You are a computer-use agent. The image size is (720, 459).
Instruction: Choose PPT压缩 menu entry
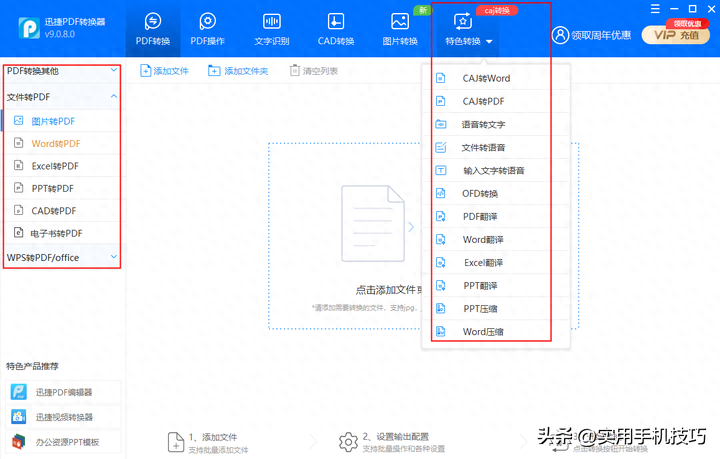pyautogui.click(x=495, y=308)
